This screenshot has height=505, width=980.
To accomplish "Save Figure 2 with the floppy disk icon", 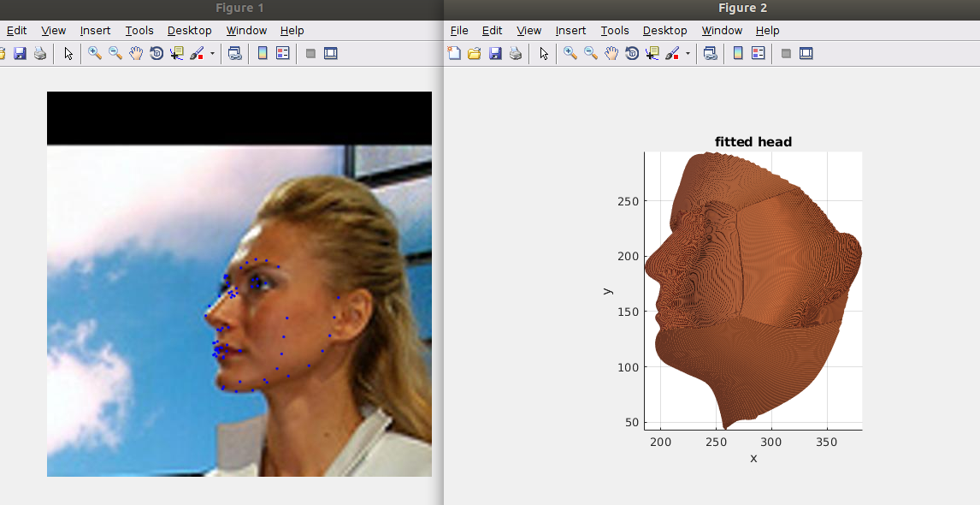I will pos(495,53).
